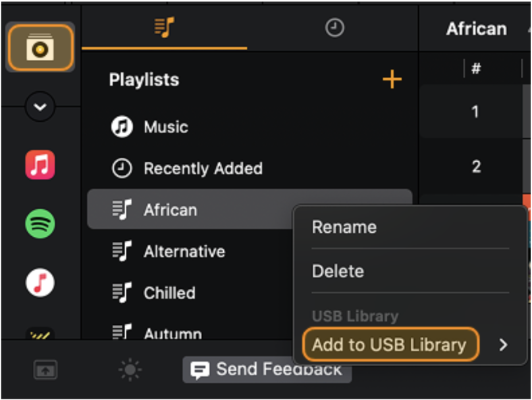
Task: Select the Chilled playlist
Action: (x=169, y=293)
